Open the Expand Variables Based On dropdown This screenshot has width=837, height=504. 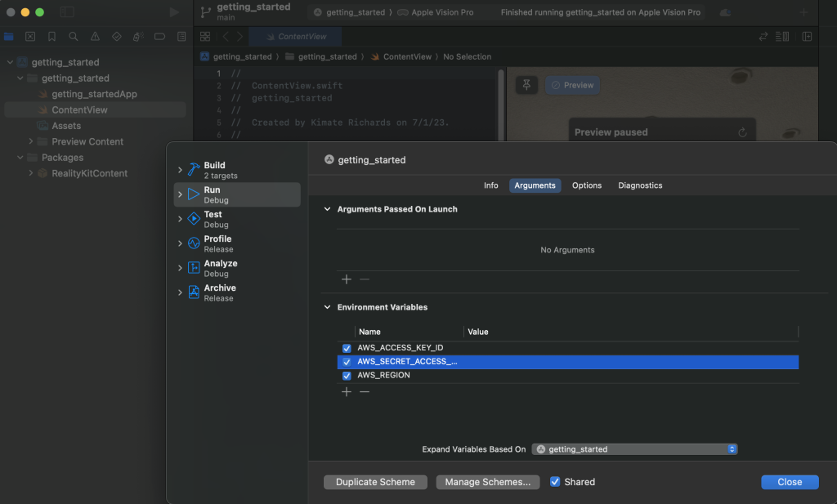(634, 448)
